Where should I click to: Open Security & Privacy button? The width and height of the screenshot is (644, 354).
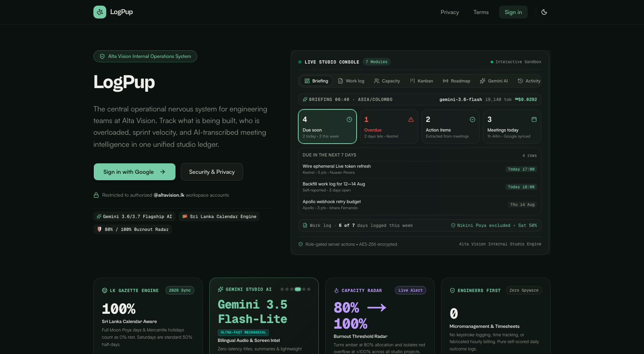pyautogui.click(x=212, y=172)
